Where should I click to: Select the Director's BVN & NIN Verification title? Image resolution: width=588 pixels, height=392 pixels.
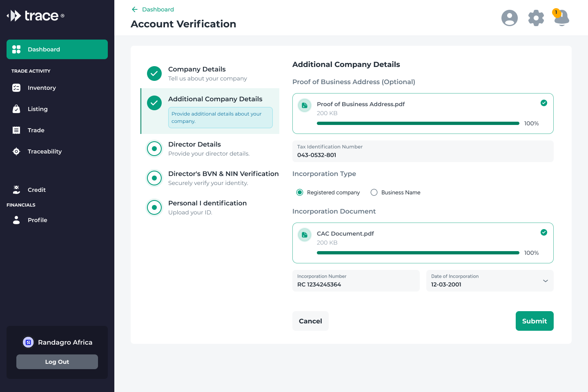click(x=223, y=174)
